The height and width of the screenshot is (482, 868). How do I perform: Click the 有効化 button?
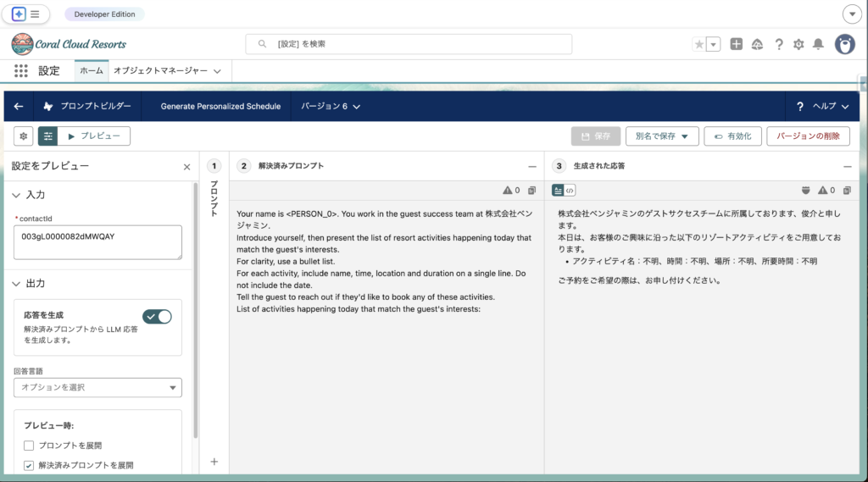click(732, 136)
